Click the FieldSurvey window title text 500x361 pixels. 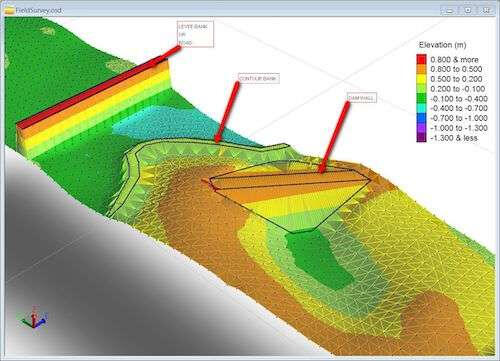click(38, 11)
